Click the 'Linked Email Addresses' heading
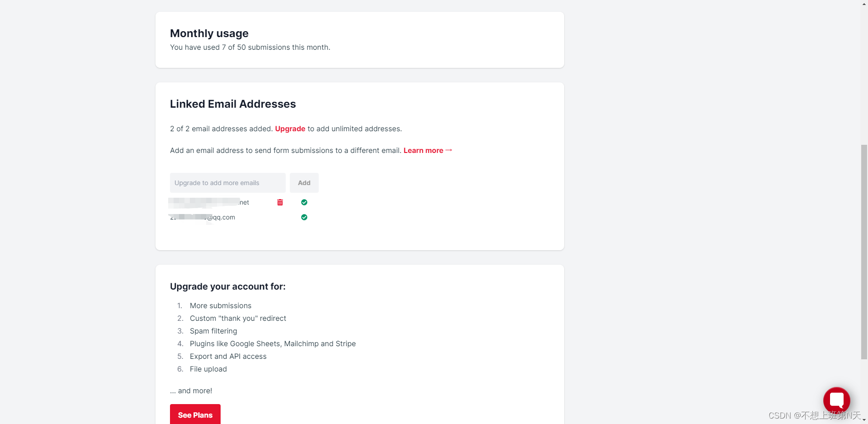Viewport: 868px width, 424px height. [233, 104]
